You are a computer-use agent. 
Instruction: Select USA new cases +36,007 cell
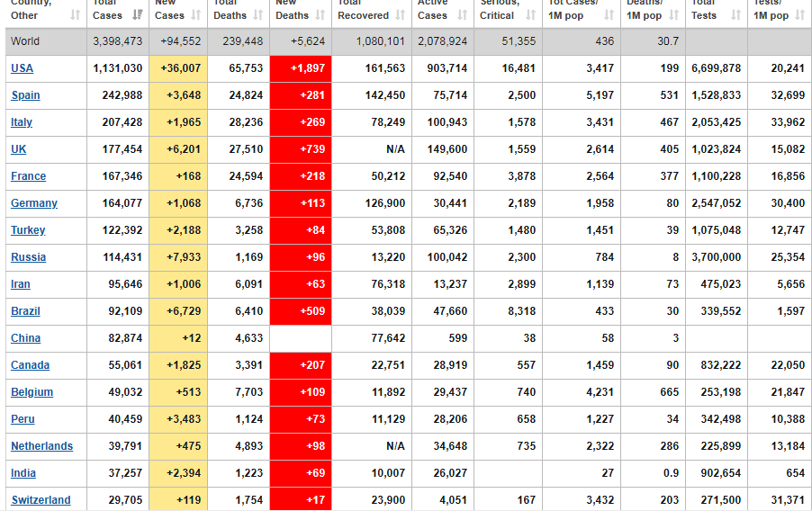[178, 69]
